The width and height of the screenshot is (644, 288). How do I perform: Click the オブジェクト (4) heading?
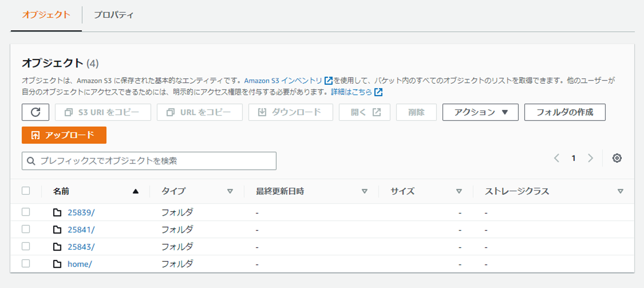click(60, 63)
